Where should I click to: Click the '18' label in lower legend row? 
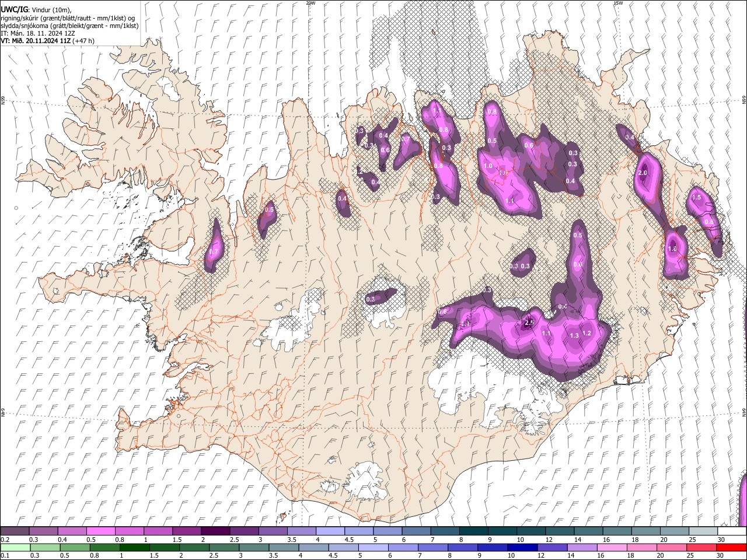point(630,555)
